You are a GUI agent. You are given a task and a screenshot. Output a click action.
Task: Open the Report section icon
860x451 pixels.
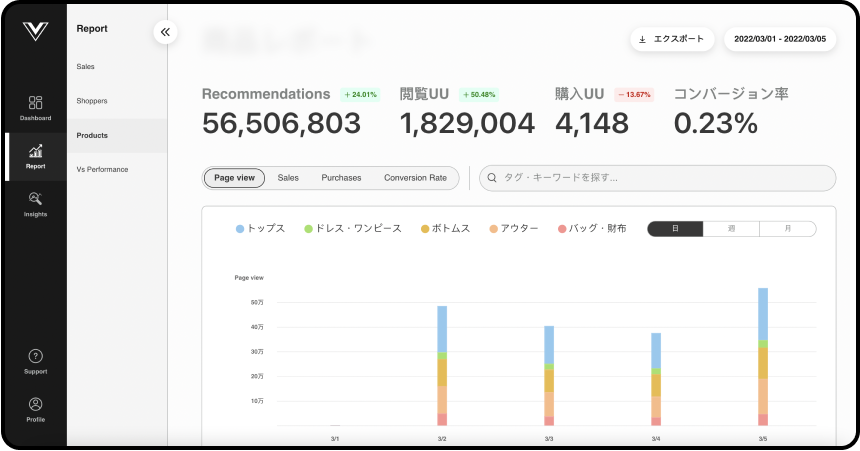[x=36, y=151]
